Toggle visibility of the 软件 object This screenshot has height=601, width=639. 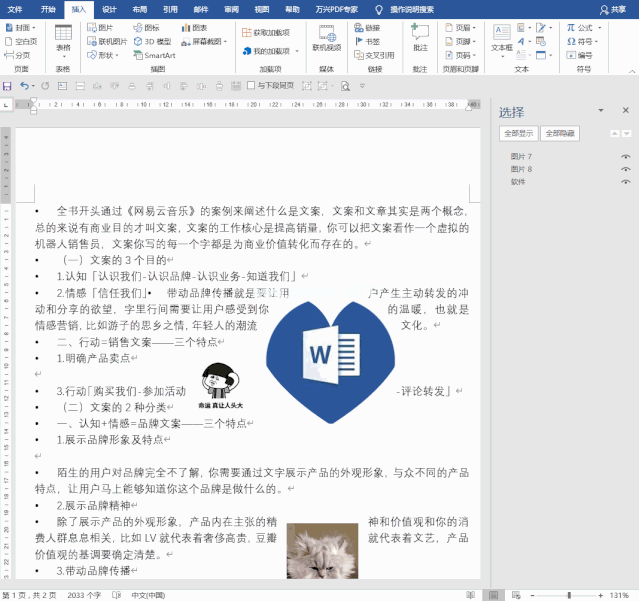626,182
